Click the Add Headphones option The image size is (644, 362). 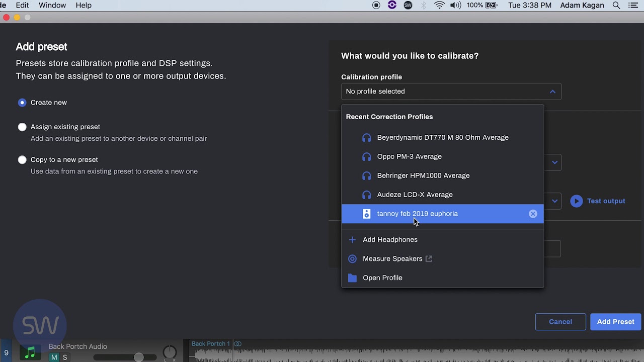tap(443, 240)
